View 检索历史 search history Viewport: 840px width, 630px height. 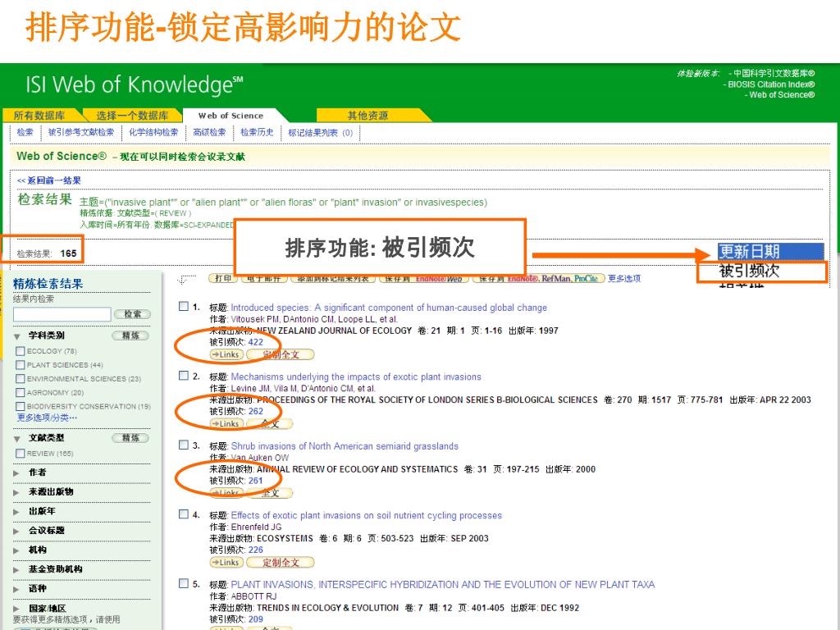pos(257,132)
